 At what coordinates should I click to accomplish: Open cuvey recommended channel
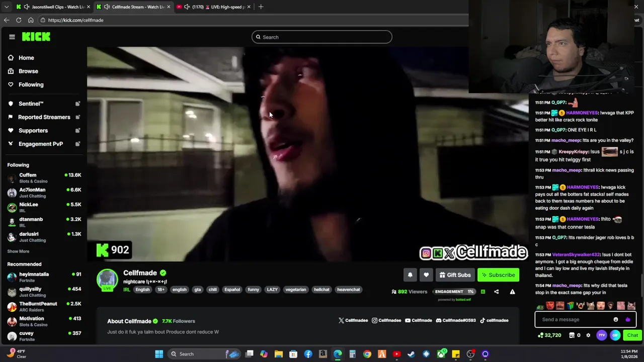pos(44,336)
